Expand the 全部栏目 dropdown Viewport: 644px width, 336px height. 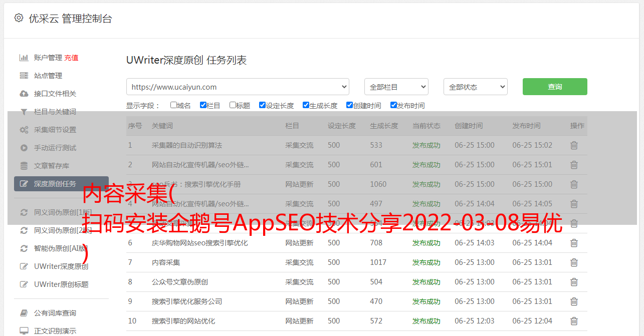click(x=396, y=87)
